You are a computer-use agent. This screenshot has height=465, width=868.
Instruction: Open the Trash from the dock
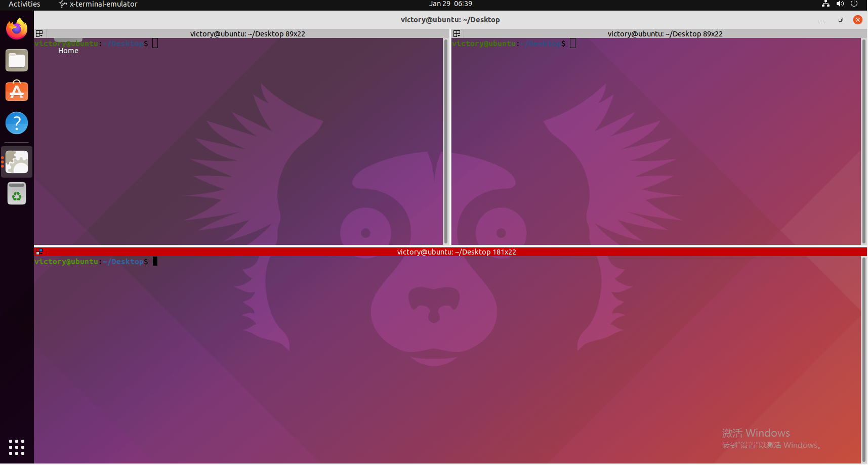point(17,193)
